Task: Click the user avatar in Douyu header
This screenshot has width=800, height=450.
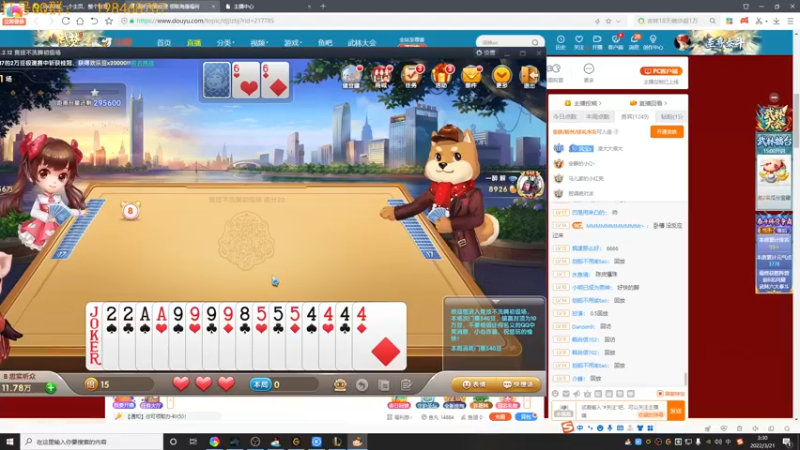Action: click(x=682, y=42)
